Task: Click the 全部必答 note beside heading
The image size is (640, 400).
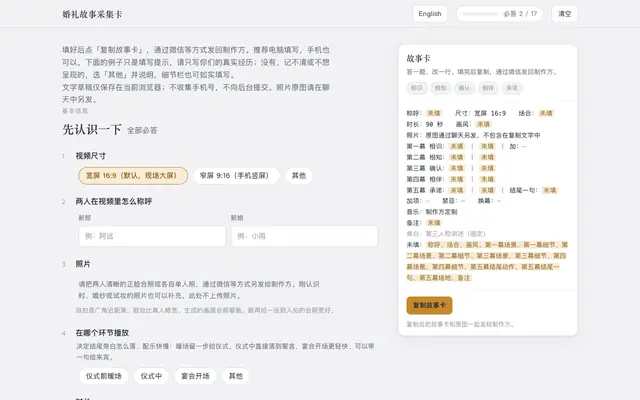Action: 142,131
